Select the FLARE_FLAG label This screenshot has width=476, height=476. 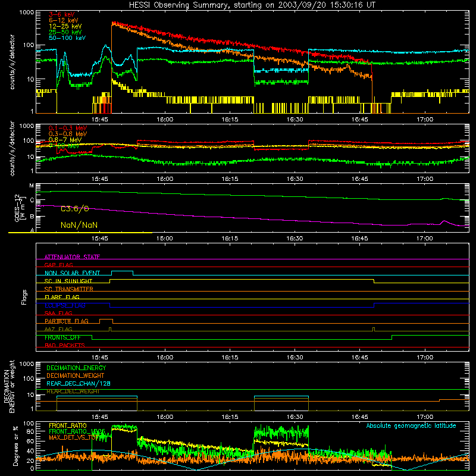pos(62,297)
